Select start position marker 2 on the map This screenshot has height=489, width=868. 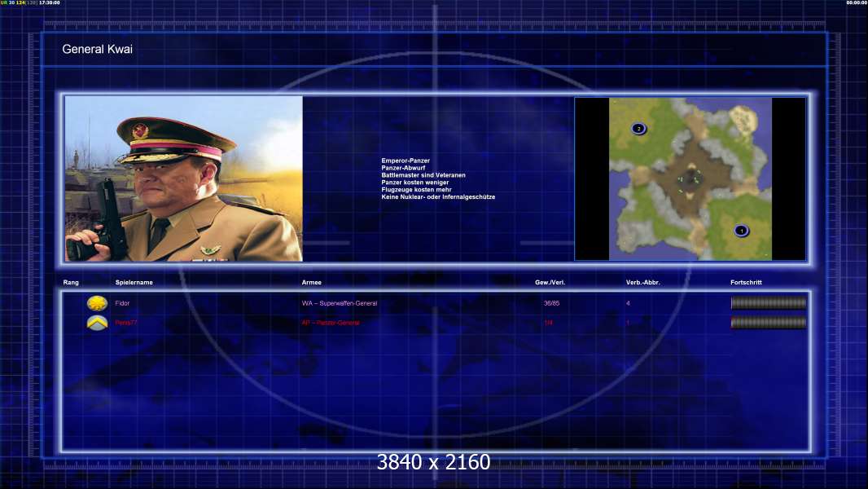click(x=639, y=129)
